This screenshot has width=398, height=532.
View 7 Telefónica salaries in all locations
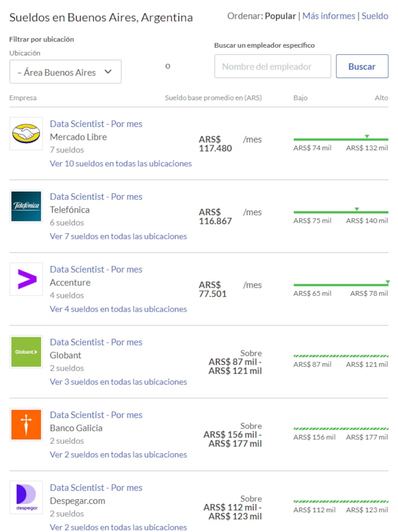click(118, 236)
